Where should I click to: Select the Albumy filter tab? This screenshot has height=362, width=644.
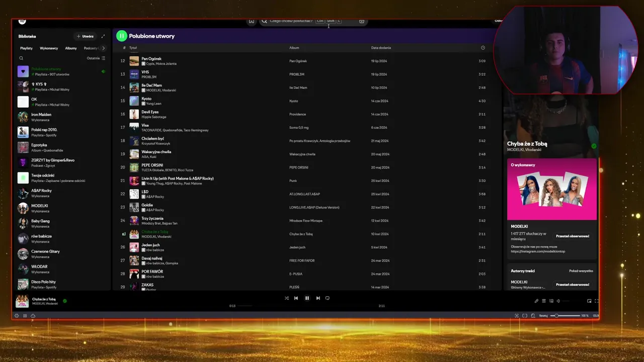pos(71,48)
